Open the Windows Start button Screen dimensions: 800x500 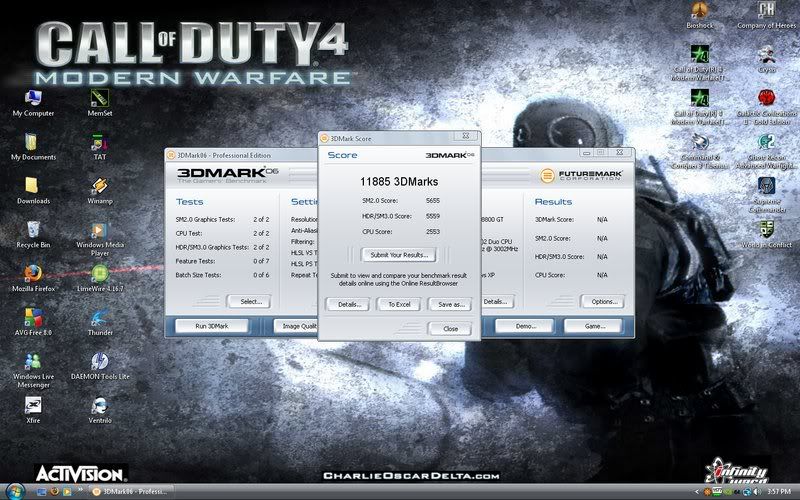14,491
